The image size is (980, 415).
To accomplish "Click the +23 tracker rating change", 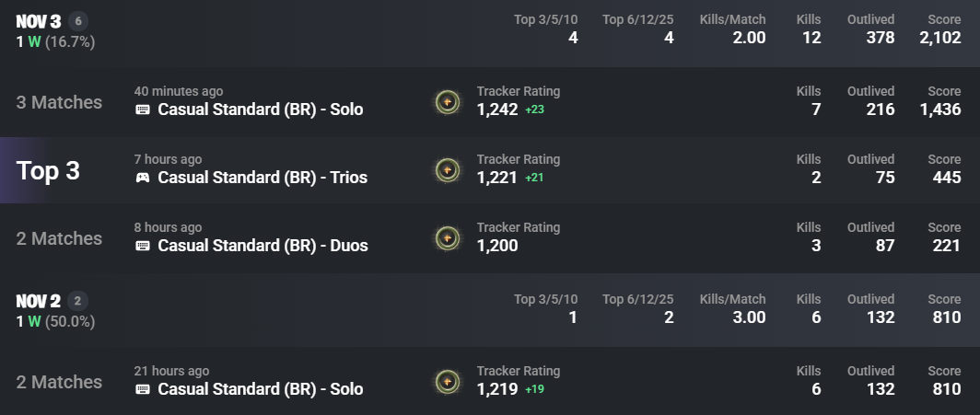I will click(x=536, y=110).
